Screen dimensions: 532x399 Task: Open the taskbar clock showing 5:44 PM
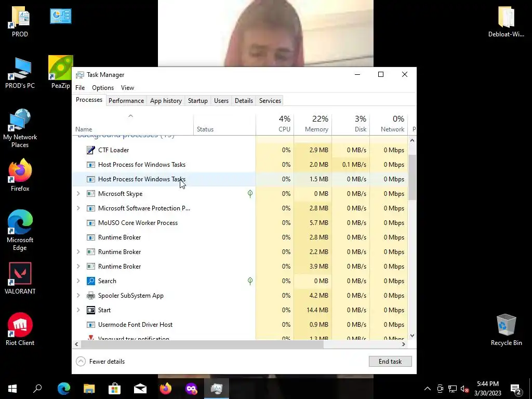(x=487, y=389)
